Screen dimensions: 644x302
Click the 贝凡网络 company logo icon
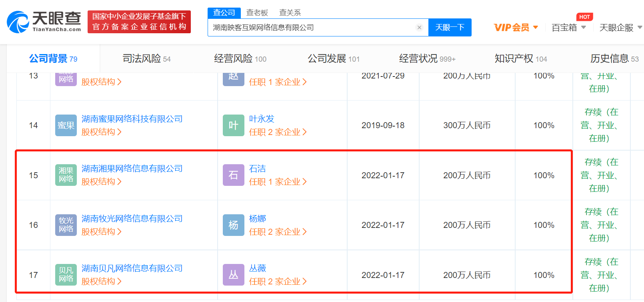[66, 275]
